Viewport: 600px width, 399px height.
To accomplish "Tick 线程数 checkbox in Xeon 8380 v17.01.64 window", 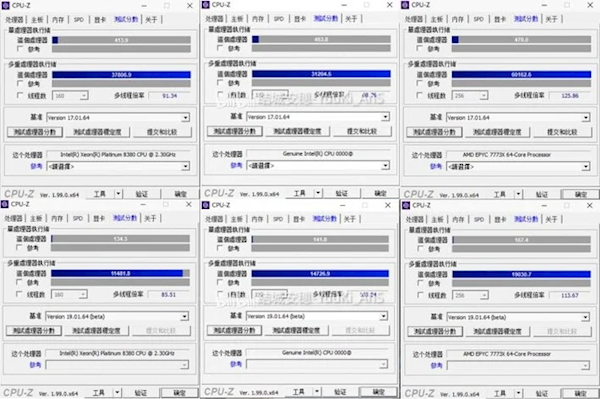I will coord(20,96).
